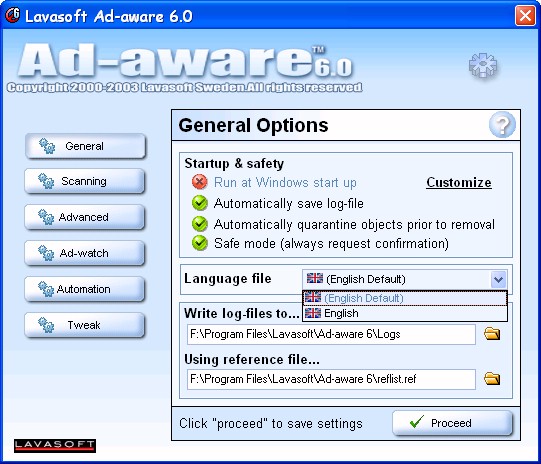The image size is (541, 464).
Task: Browse folder for reference file
Action: pos(492,379)
